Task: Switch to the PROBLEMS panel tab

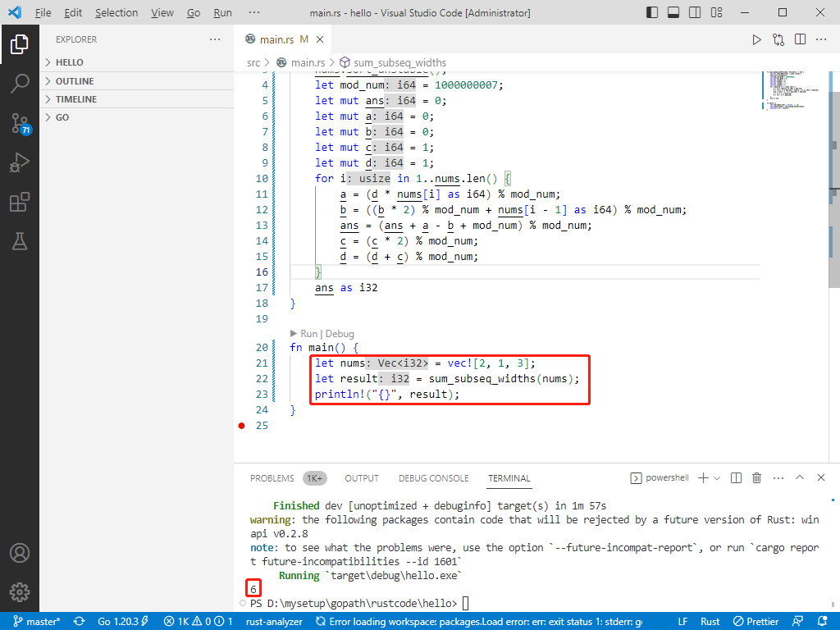Action: click(272, 478)
